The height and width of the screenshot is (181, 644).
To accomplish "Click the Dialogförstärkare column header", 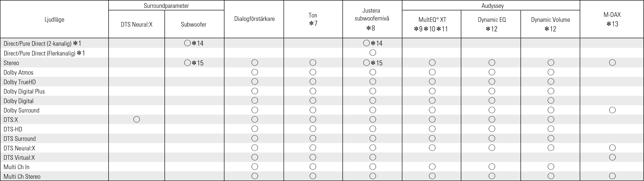I will (254, 19).
